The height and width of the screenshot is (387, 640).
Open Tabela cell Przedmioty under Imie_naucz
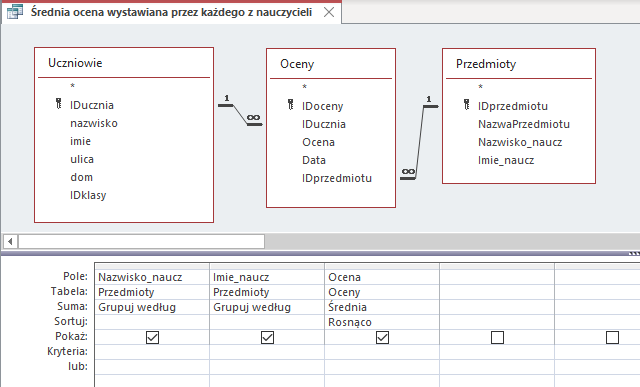coord(267,292)
